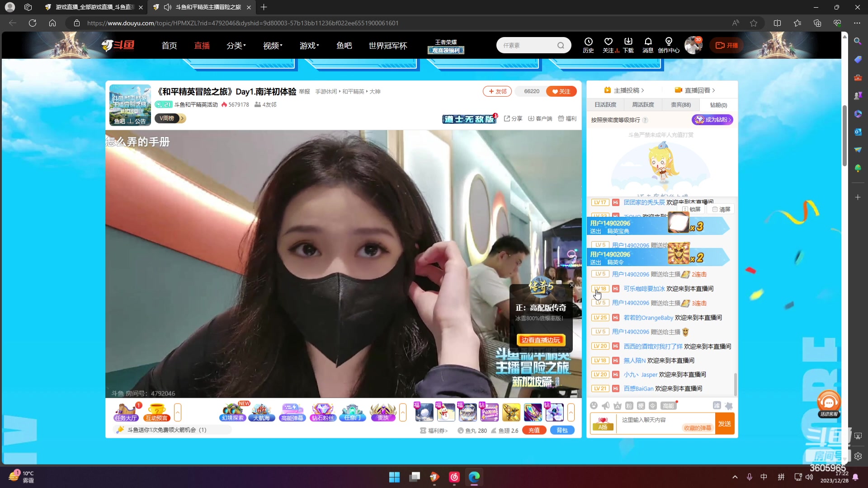The width and height of the screenshot is (868, 488).
Task: Toggle the 锁屏 lock chat scroll
Action: [x=692, y=209]
